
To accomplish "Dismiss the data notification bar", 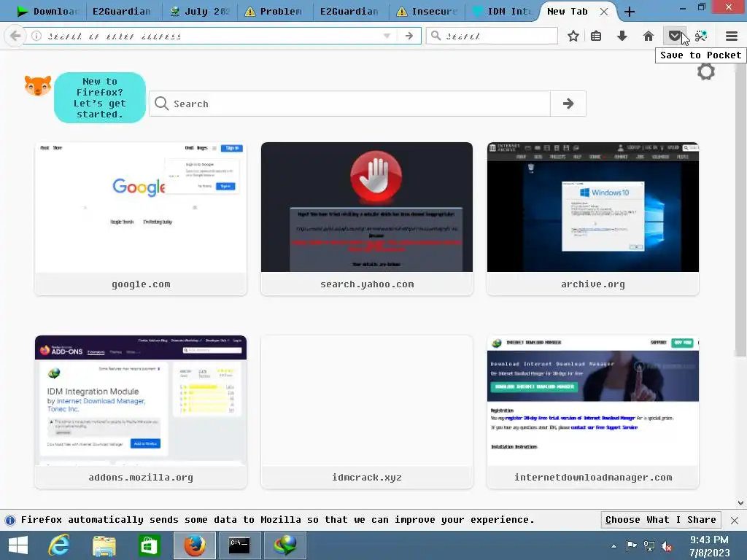I will [735, 520].
